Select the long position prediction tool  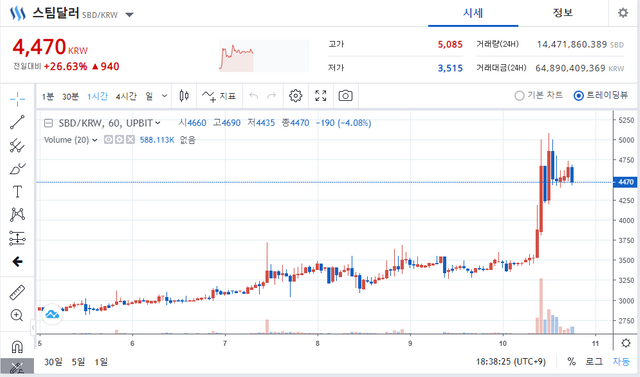[x=17, y=238]
